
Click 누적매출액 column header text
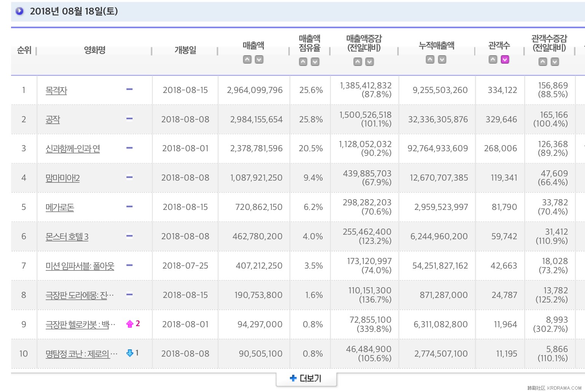(436, 45)
